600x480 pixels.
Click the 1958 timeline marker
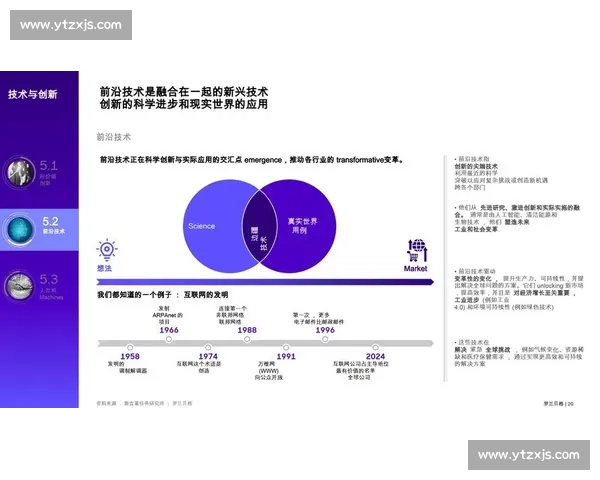pyautogui.click(x=130, y=348)
